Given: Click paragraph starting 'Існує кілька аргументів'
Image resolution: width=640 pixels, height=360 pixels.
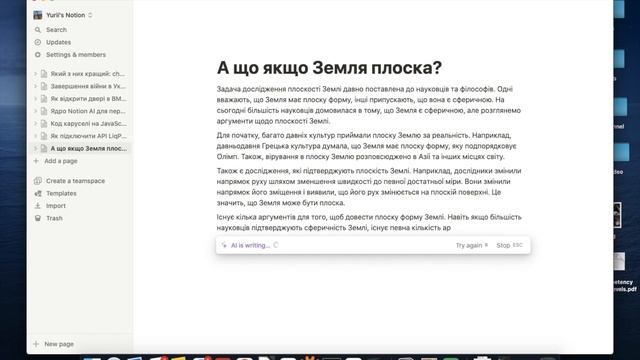Looking at the screenshot, I should pos(369,222).
